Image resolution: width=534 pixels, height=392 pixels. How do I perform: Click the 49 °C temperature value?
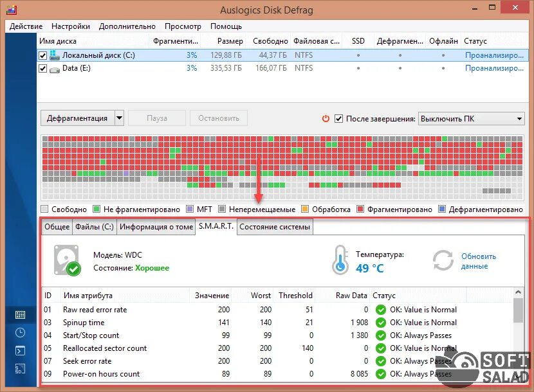click(370, 268)
